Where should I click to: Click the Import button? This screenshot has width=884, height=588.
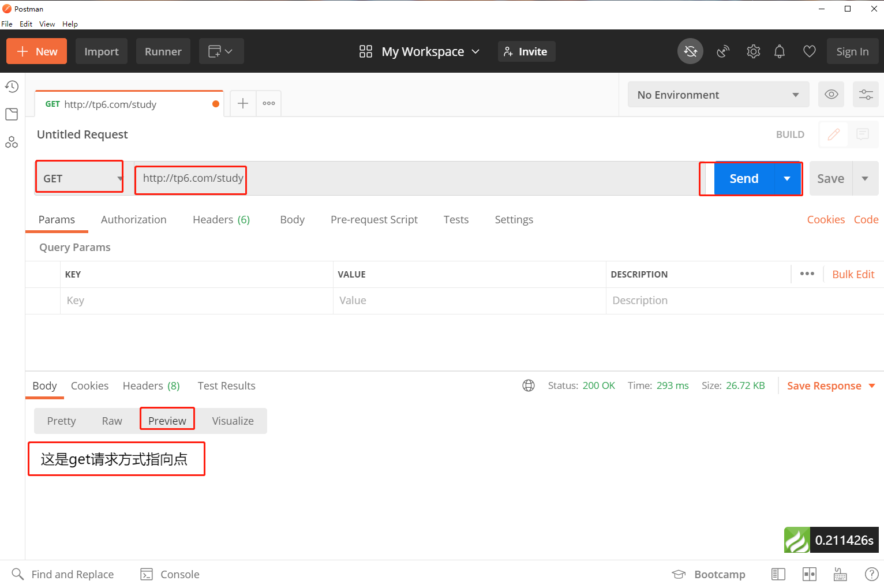click(102, 51)
